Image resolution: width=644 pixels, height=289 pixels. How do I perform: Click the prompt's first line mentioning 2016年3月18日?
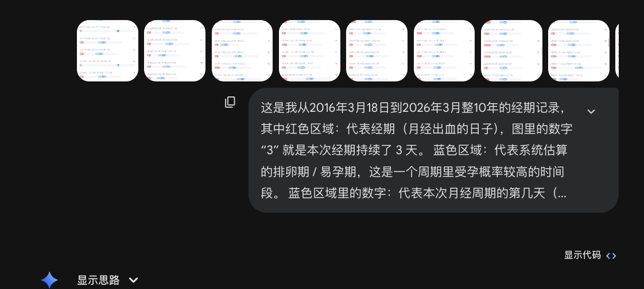tap(413, 108)
